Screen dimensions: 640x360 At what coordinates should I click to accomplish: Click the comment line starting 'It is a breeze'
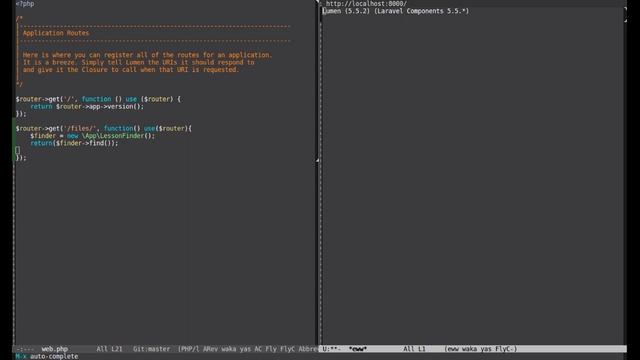coord(138,62)
